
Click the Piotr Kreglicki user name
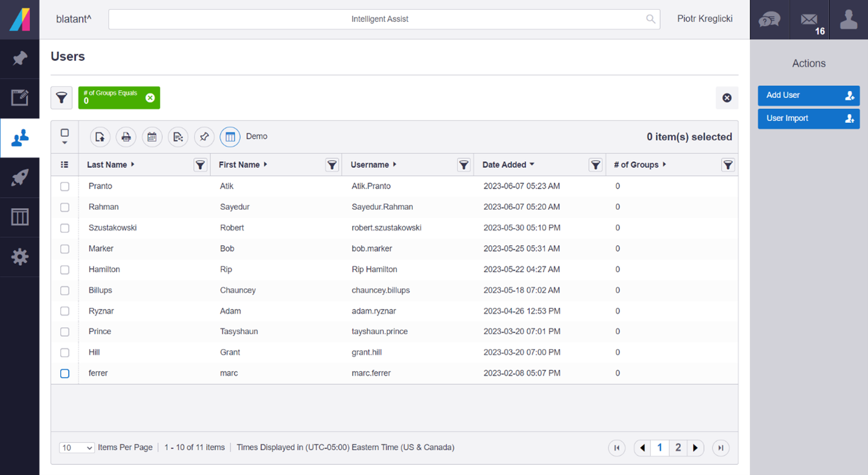click(704, 19)
